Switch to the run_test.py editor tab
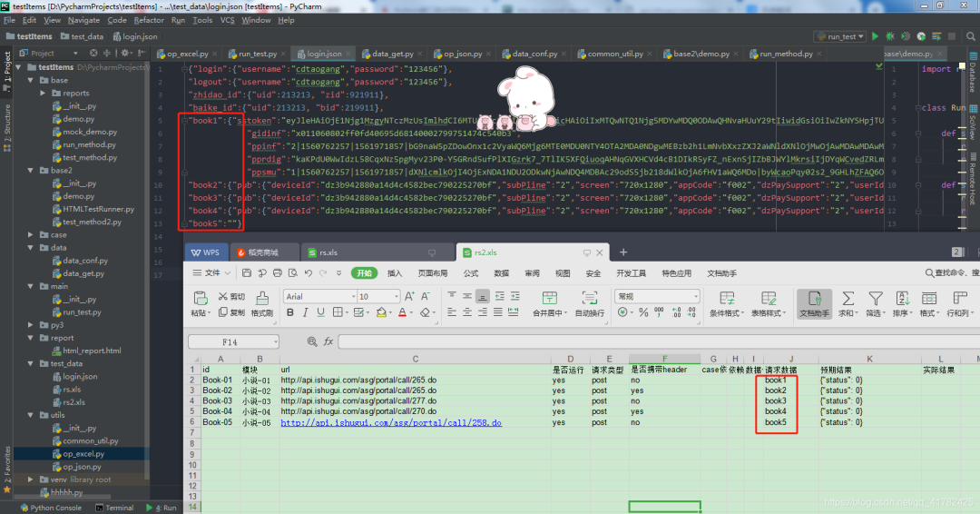Viewport: 980px width, 514px height. click(258, 54)
